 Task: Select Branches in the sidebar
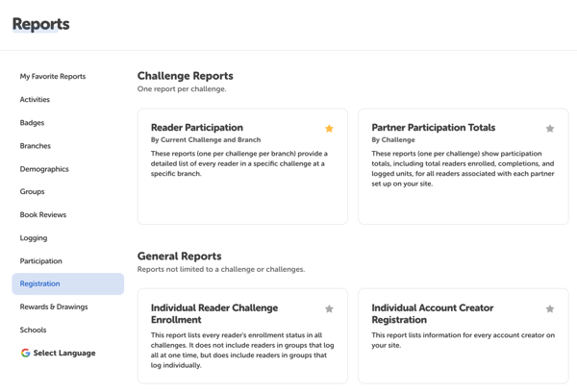[x=36, y=146]
